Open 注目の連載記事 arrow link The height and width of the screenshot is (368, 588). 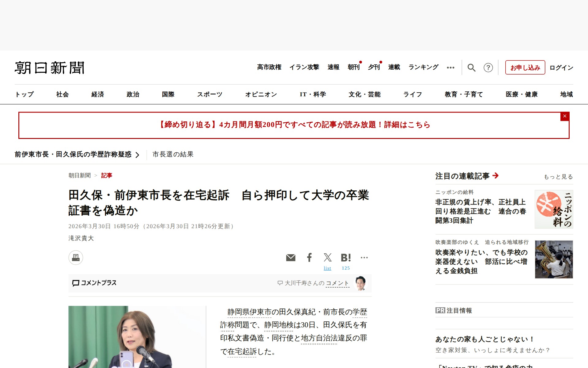coord(496,175)
